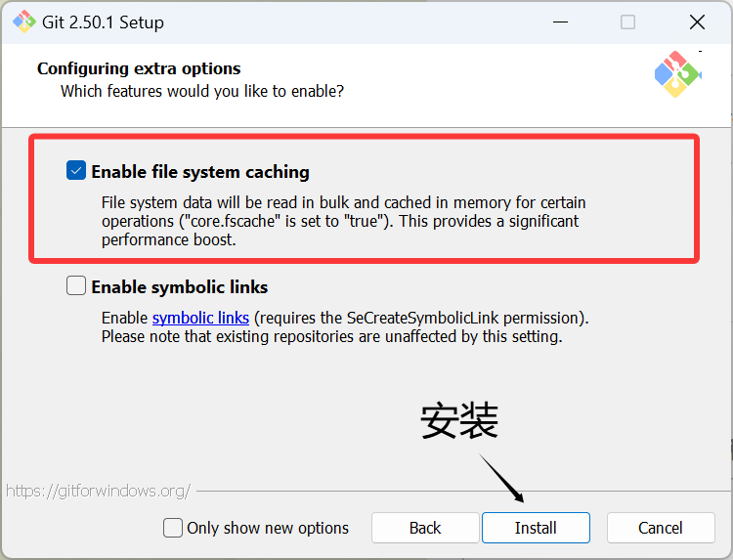Open the symbolic links hyperlink
The width and height of the screenshot is (733, 560).
[x=200, y=319]
